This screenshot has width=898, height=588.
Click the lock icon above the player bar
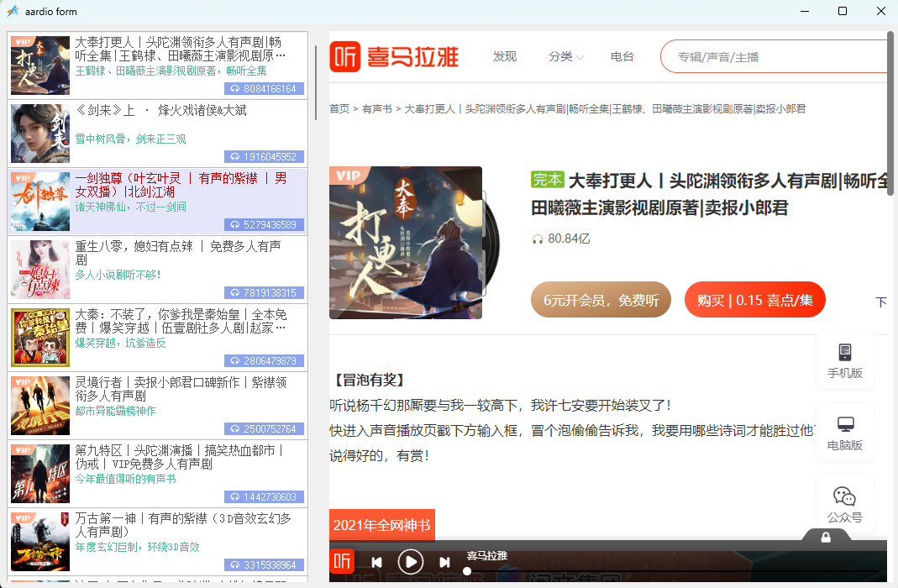[826, 537]
